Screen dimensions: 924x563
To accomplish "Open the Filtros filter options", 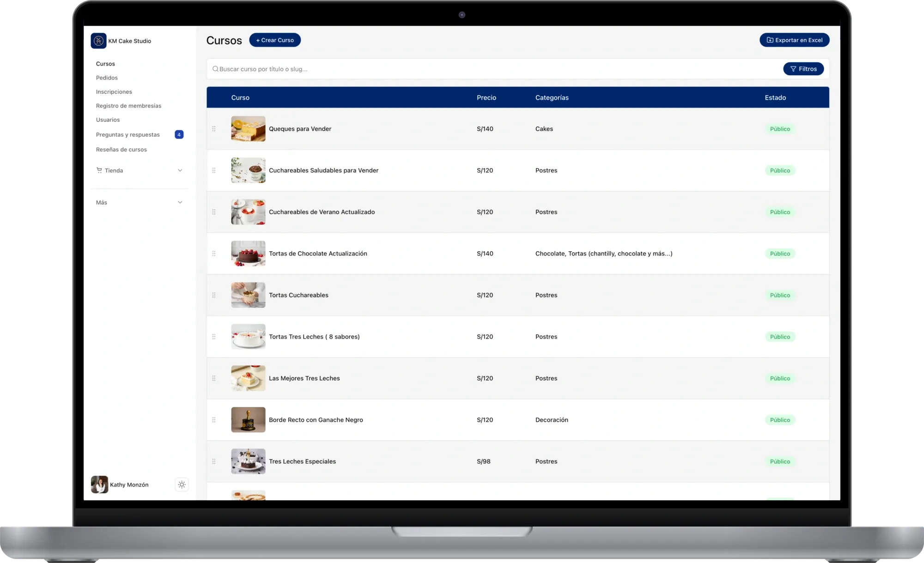I will pos(803,69).
